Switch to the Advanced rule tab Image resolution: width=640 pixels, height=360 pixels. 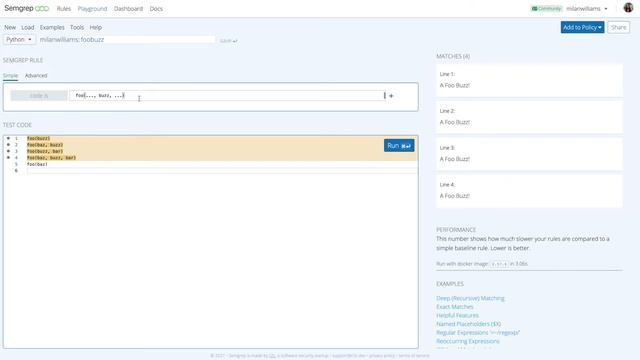click(36, 76)
